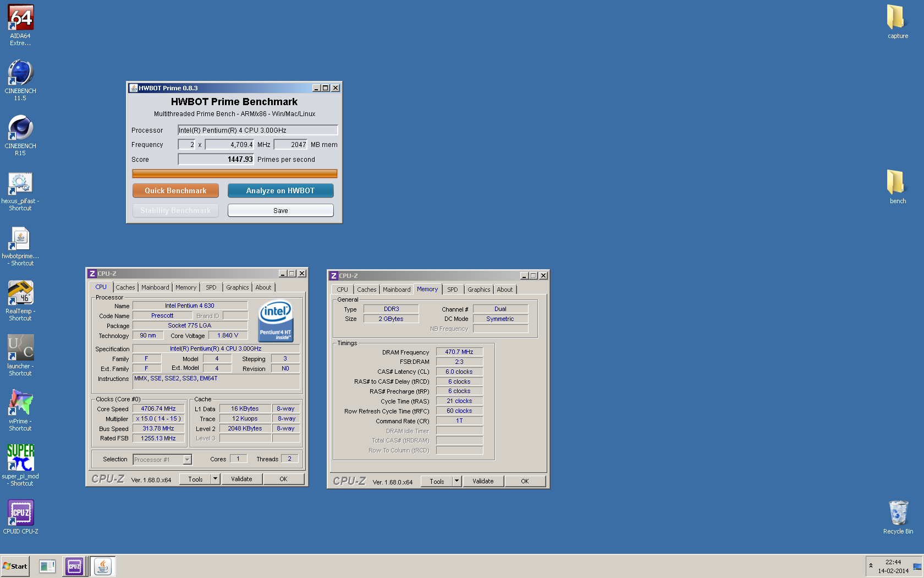Open the Graphics tab in left CPU-Z window
Viewport: 924px width, 578px height.
(x=238, y=287)
